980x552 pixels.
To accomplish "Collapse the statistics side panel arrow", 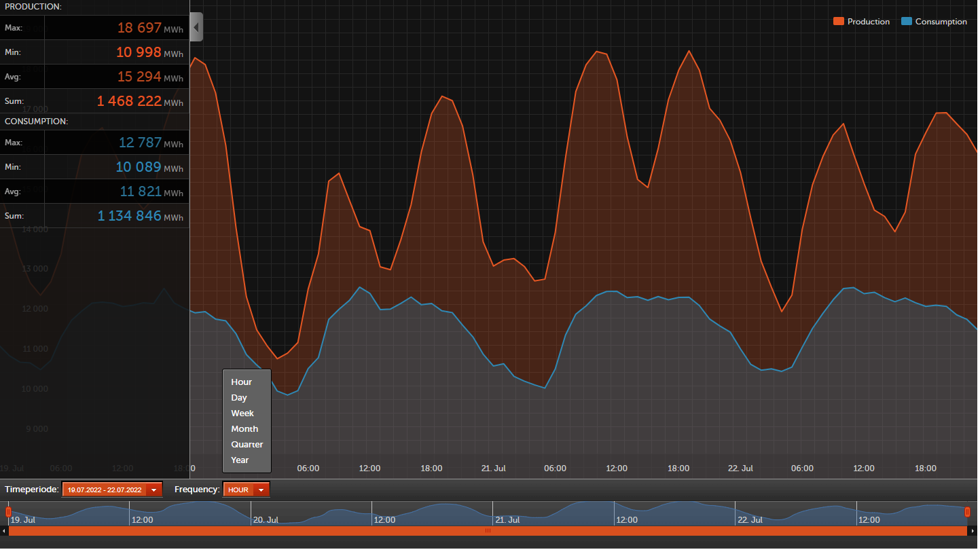I will [x=196, y=27].
